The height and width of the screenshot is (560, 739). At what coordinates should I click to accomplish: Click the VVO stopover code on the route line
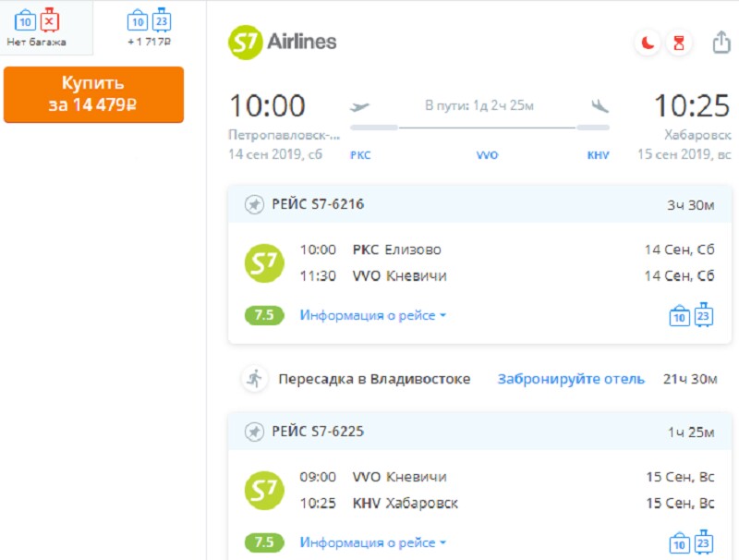pos(487,155)
